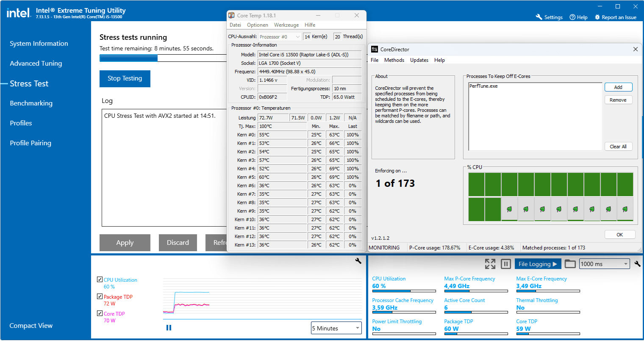Image resolution: width=644 pixels, height=341 pixels.
Task: Click the E-Core usage status entry
Action: point(491,248)
